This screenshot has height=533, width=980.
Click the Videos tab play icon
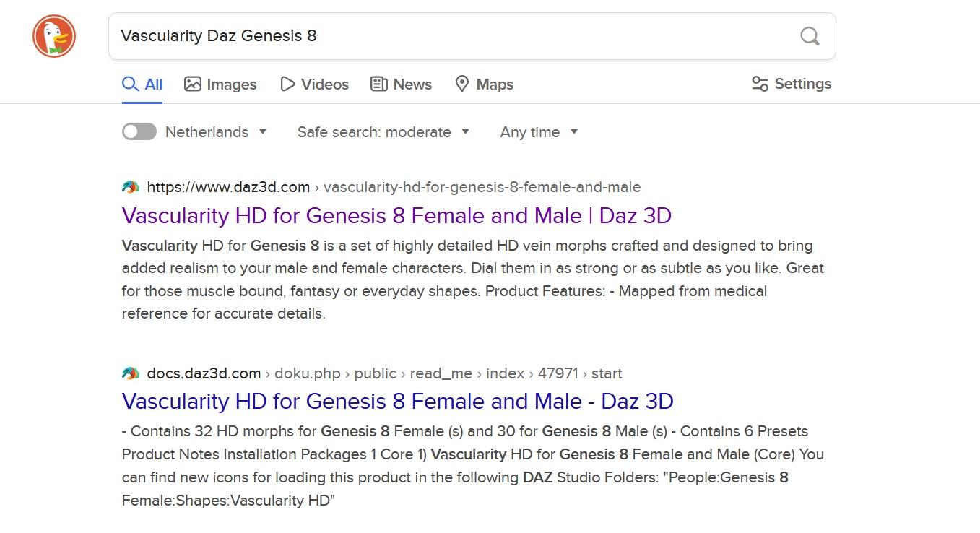287,84
